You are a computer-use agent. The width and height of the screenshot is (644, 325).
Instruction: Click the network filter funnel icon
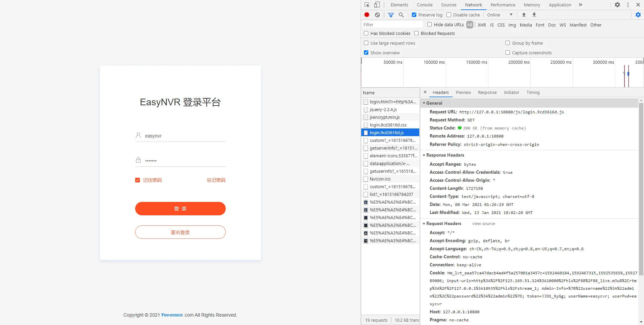[391, 15]
